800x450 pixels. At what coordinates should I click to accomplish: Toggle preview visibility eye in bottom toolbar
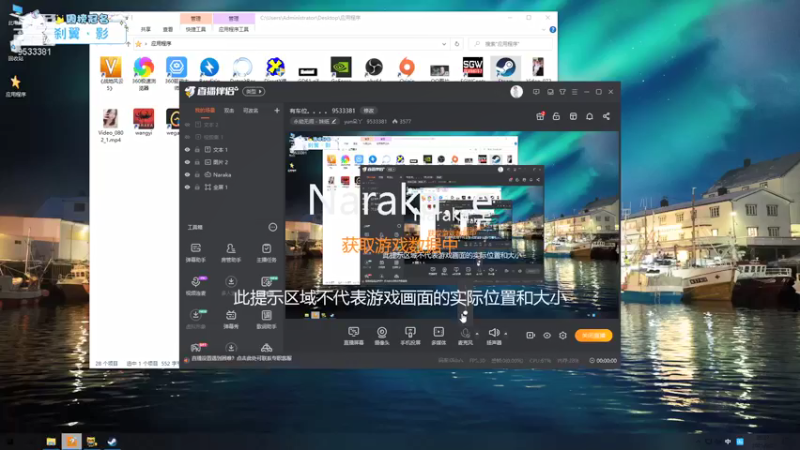point(546,335)
